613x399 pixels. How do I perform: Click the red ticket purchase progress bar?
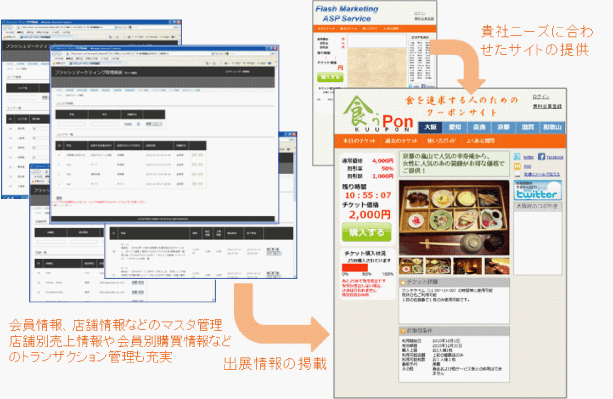pyautogui.click(x=355, y=268)
